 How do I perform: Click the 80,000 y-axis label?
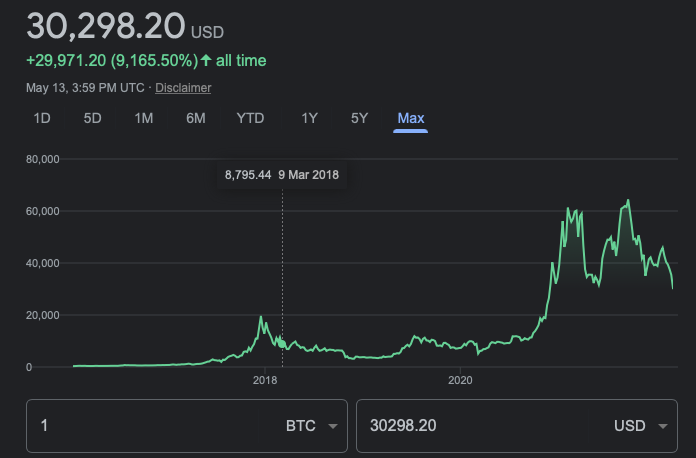(x=43, y=159)
